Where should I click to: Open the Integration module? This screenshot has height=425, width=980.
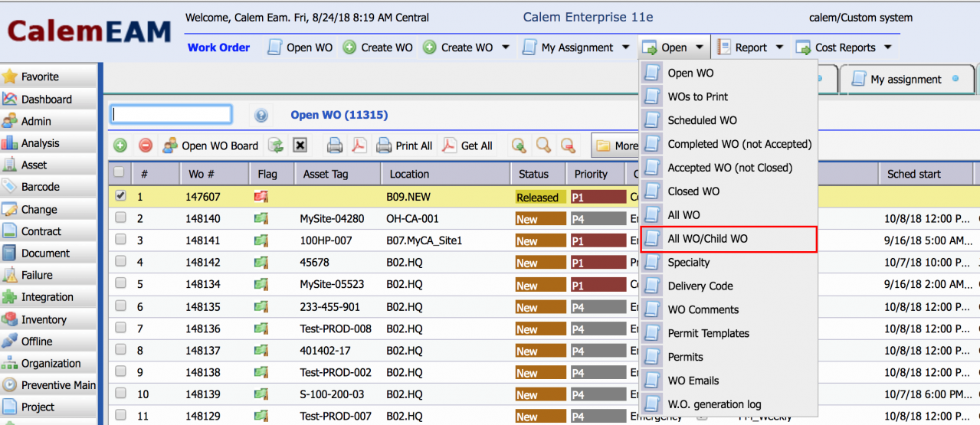point(49,297)
